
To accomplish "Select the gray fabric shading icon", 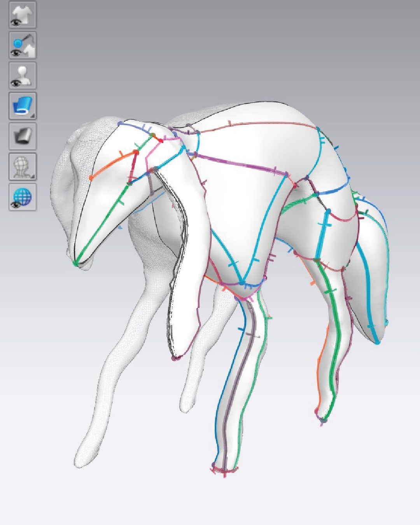I will pyautogui.click(x=23, y=136).
